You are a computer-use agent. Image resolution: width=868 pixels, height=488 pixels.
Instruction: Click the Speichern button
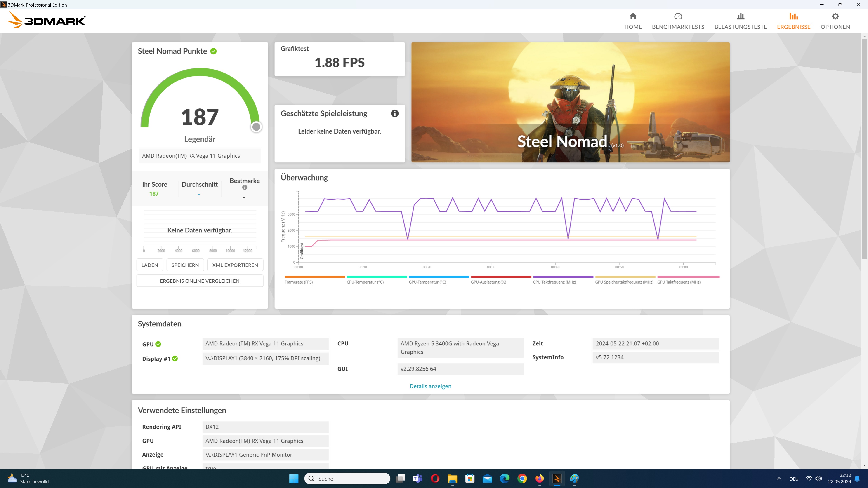tap(185, 265)
